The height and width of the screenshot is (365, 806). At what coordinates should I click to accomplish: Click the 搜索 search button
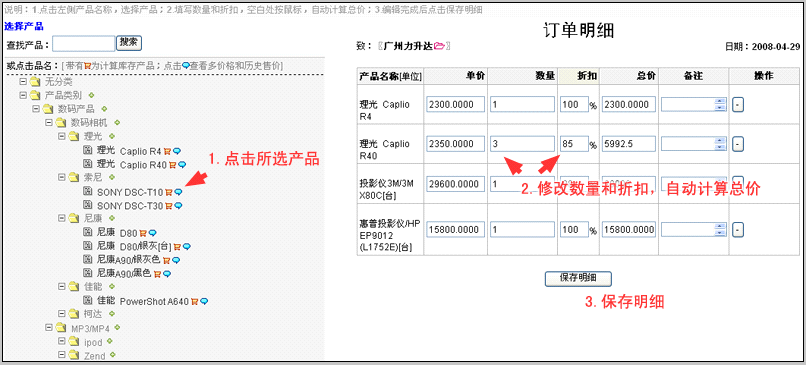[129, 43]
